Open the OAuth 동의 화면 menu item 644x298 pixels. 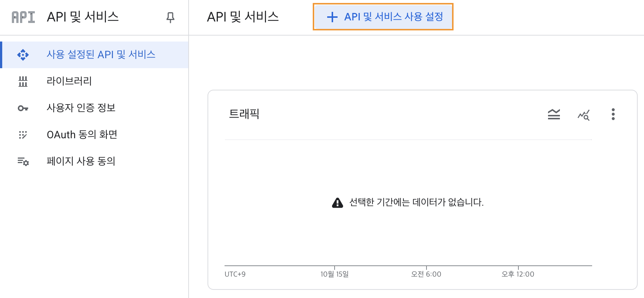pyautogui.click(x=82, y=135)
